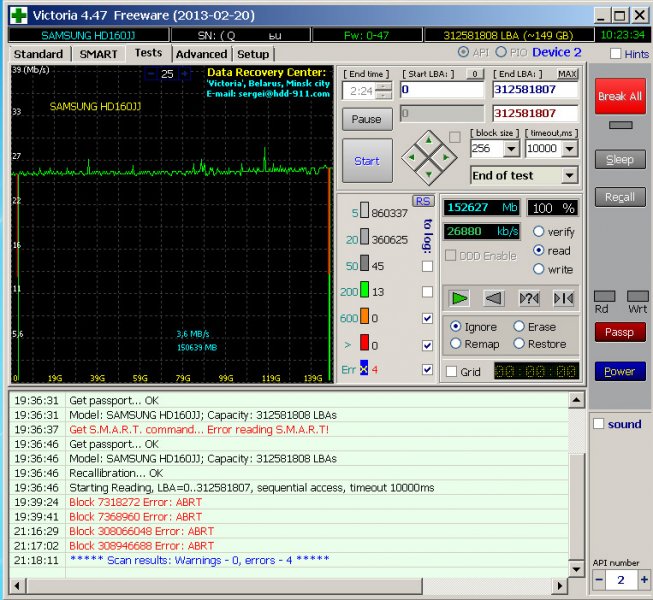Open the End of test action dropdown
The height and width of the screenshot is (600, 653).
coord(569,176)
